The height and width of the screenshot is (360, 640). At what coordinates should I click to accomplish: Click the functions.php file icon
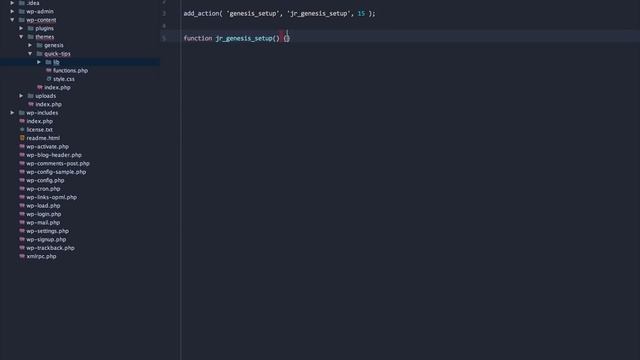(49, 71)
